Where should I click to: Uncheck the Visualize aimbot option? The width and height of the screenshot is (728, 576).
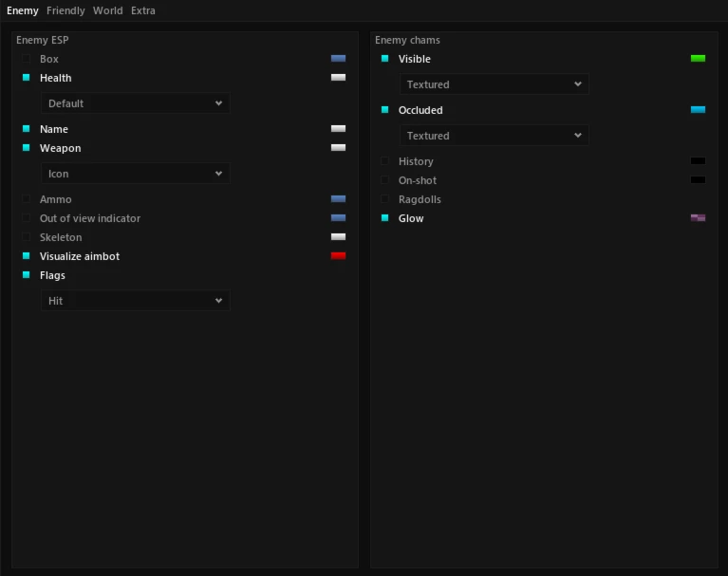pyautogui.click(x=26, y=256)
